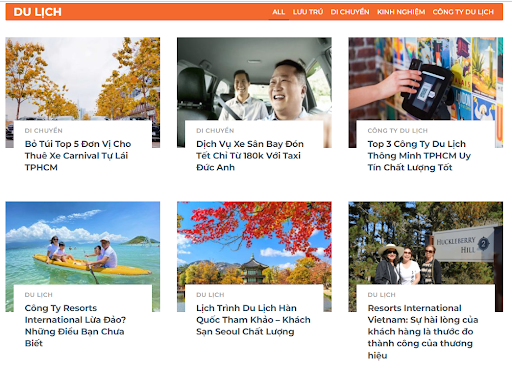
Task: Click the DU LỊCH section heading
Action: pos(38,12)
